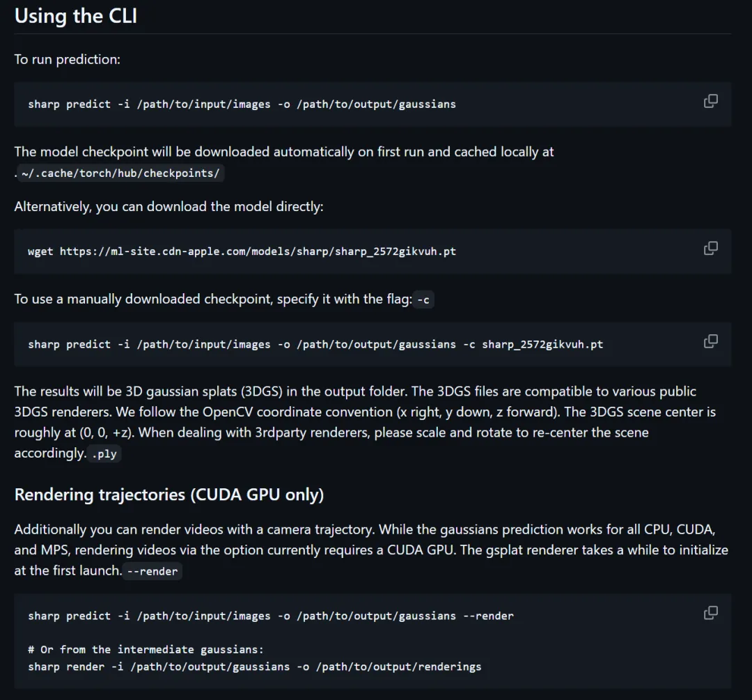
Task: Copy the --render code block
Action: [710, 613]
